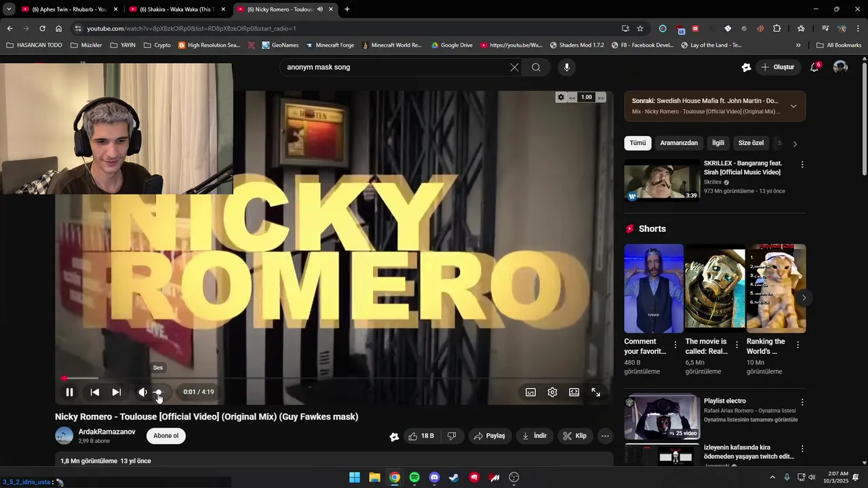Image resolution: width=868 pixels, height=488 pixels.
Task: Click the İndir download button
Action: (534, 436)
